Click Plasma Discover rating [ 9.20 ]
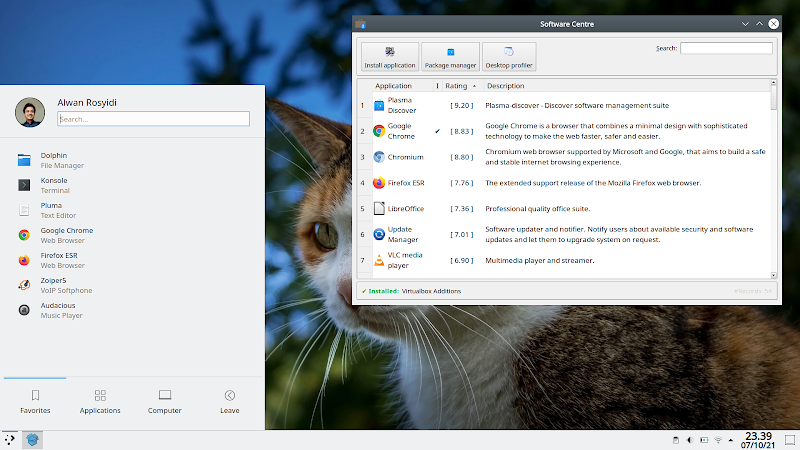Screen dimensions: 800x450 click(462, 106)
